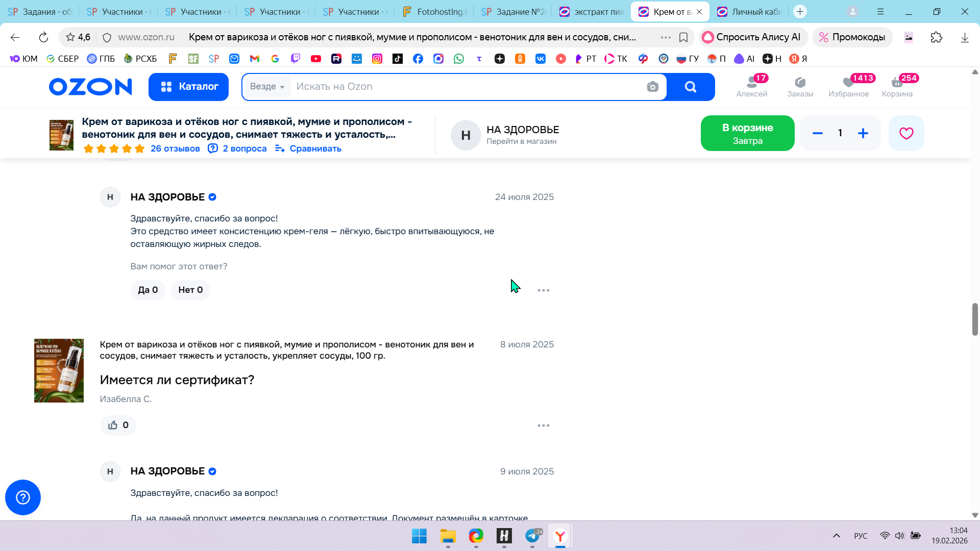Open the Корзина cart icon
The image size is (980, 551).
[x=897, y=86]
